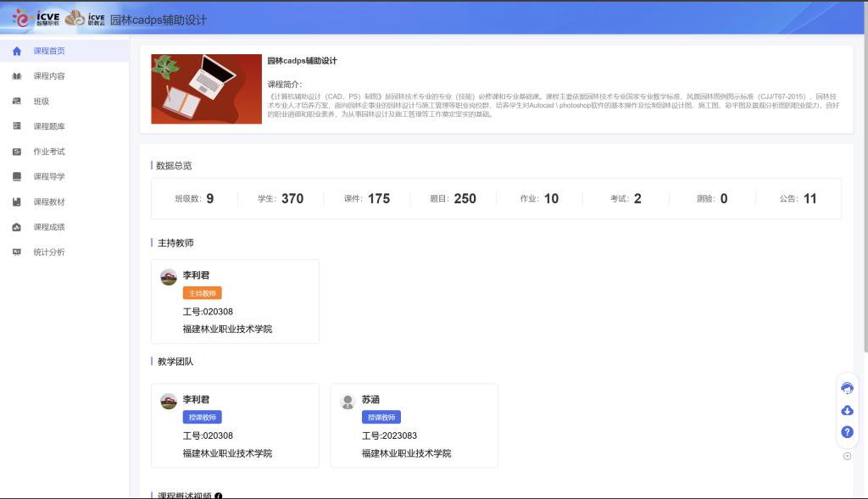Screen dimensions: 868x499
Task: Click the small collapse circle icon below help
Action: click(847, 456)
